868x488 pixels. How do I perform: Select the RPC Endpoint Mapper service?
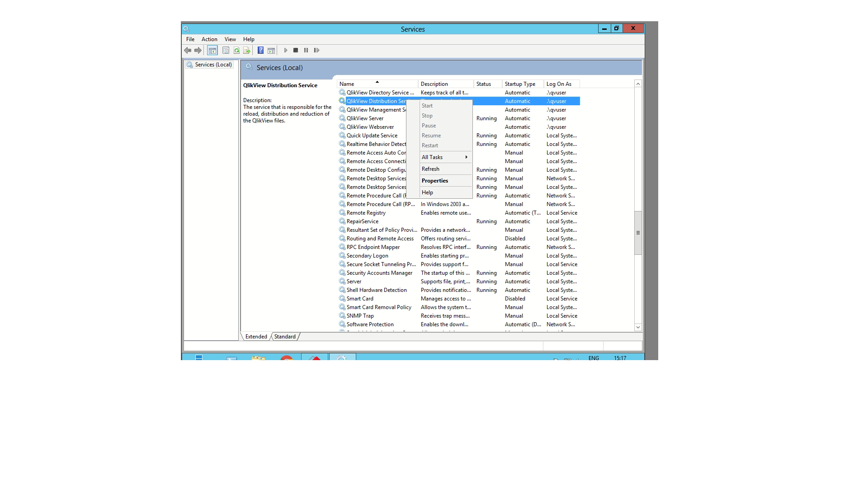click(459, 247)
